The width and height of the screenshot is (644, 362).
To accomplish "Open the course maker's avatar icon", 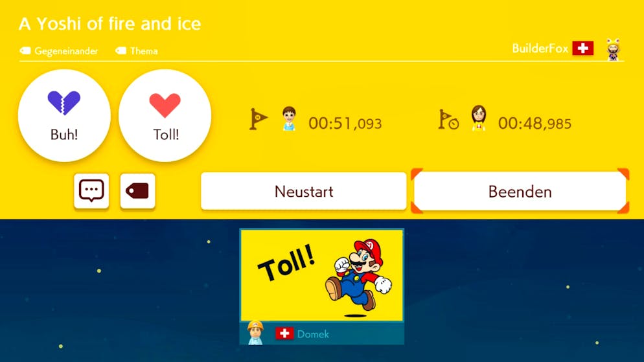I will (x=614, y=50).
